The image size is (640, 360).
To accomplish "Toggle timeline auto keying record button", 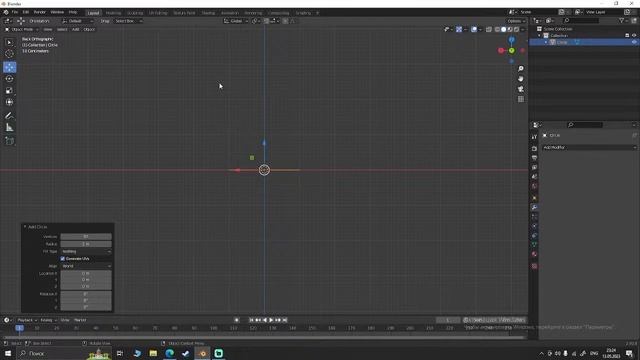I will [x=237, y=320].
